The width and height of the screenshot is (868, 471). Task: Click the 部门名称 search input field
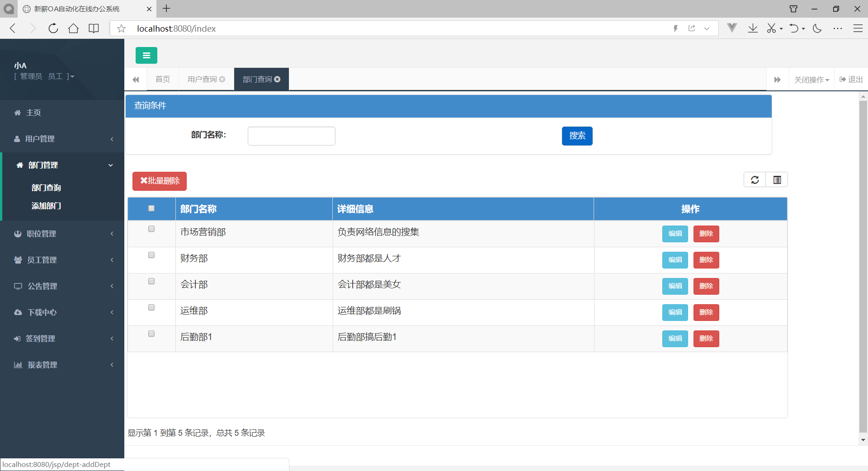coord(292,136)
